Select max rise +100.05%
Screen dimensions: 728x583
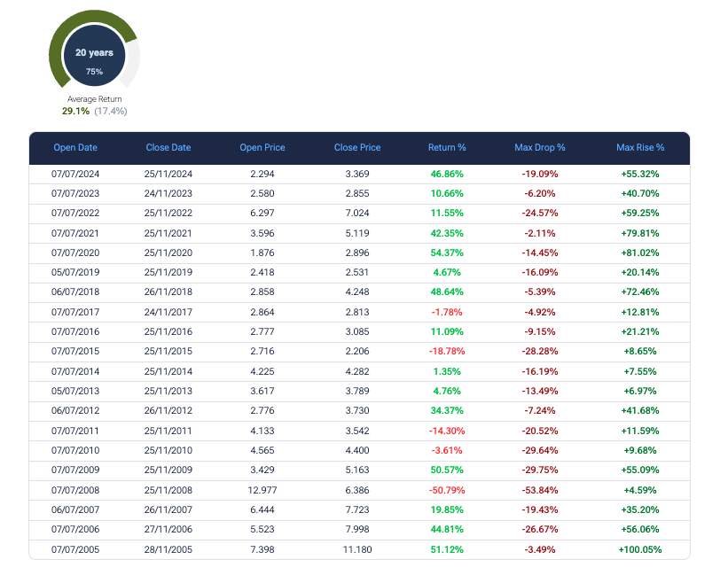click(640, 549)
